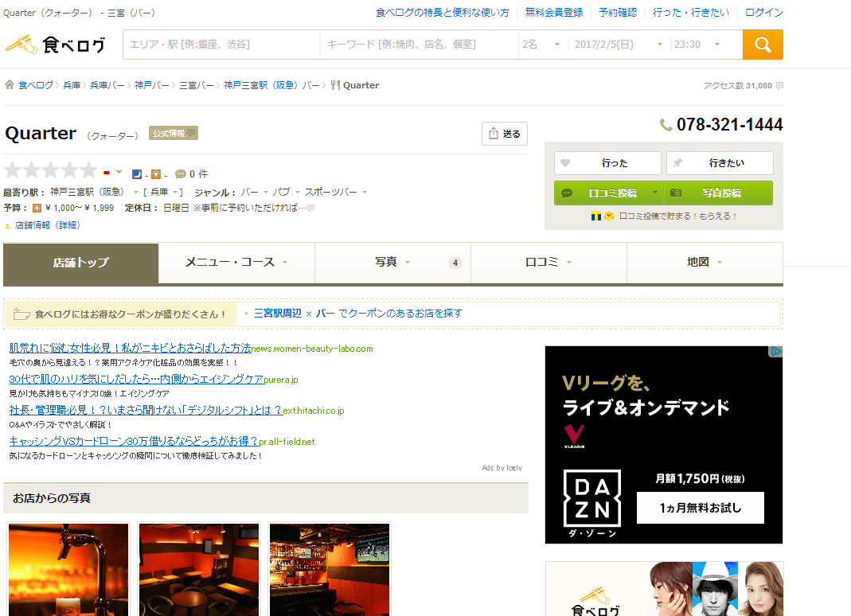
Task: Click the 送る share button
Action: (505, 134)
